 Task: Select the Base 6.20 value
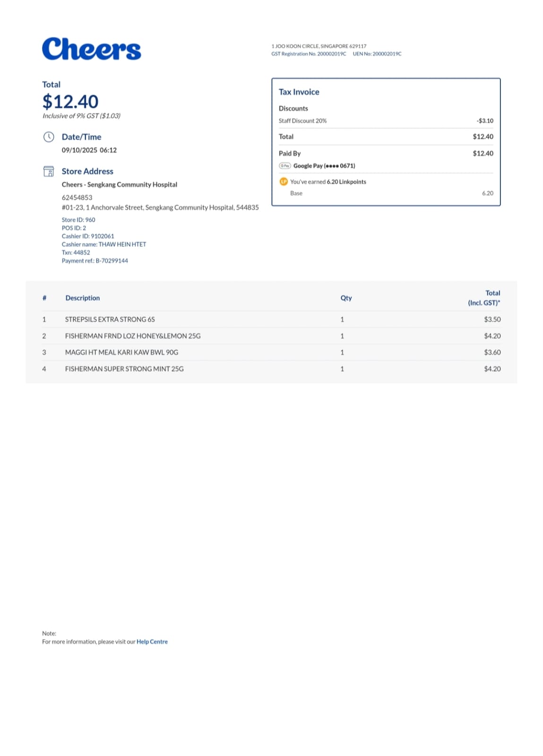point(488,193)
